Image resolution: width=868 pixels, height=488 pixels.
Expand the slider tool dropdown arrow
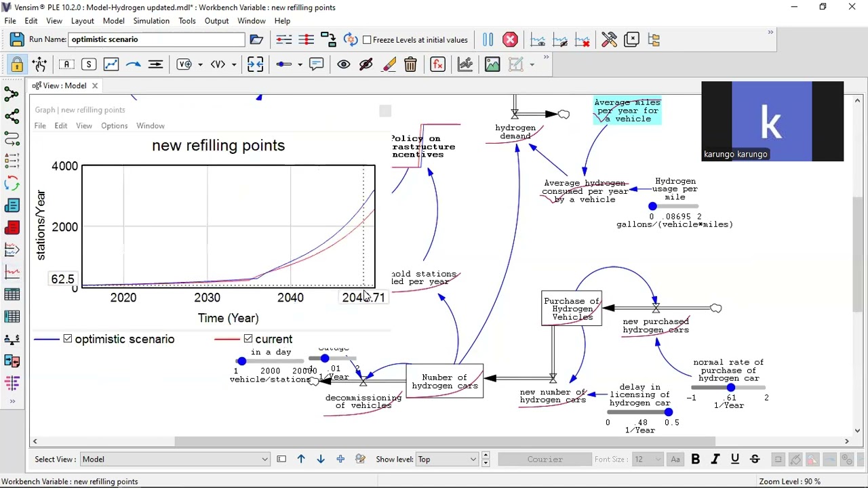pyautogui.click(x=300, y=64)
